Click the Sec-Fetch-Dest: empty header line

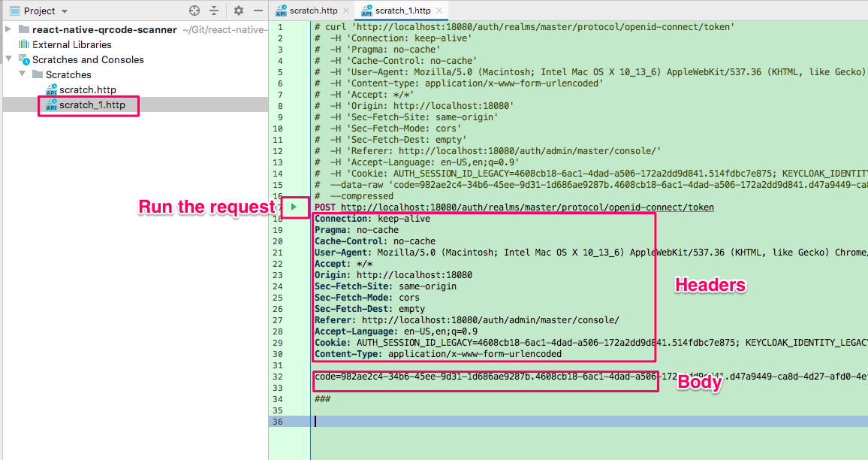tap(369, 309)
